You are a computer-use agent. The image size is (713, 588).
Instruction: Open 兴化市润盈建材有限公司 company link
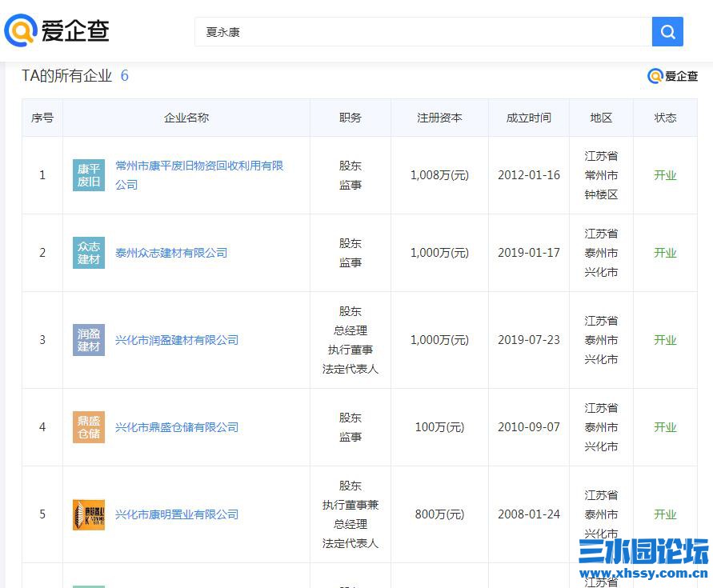tap(177, 340)
